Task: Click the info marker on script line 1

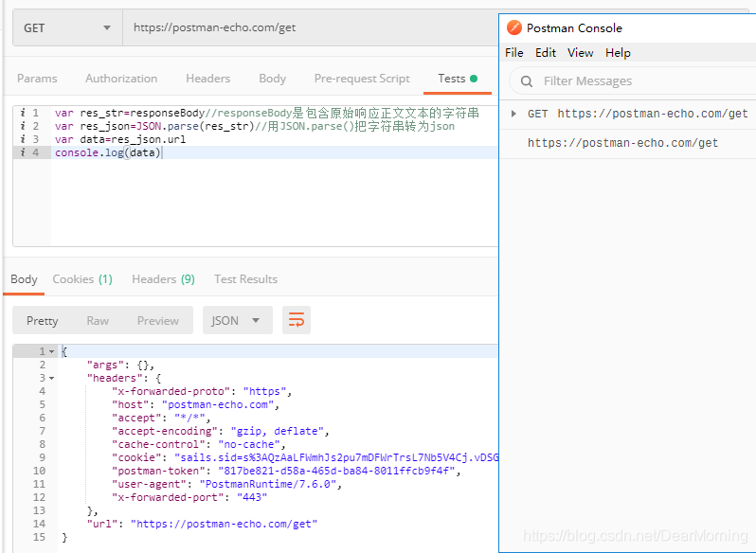Action: click(x=23, y=113)
